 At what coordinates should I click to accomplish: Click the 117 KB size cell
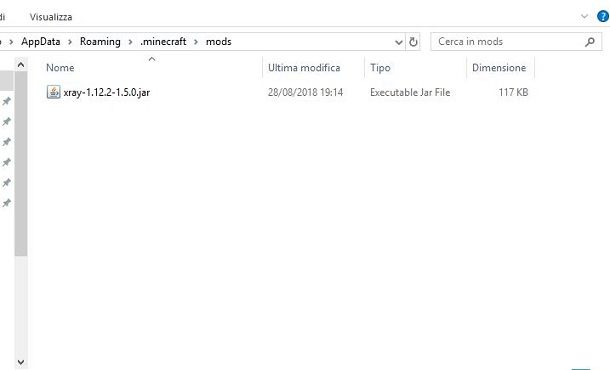(513, 93)
